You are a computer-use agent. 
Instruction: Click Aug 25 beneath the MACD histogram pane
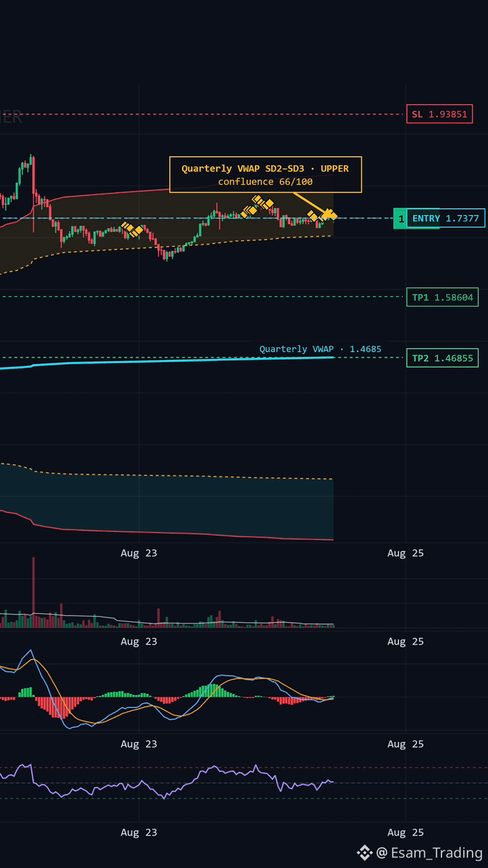point(405,744)
